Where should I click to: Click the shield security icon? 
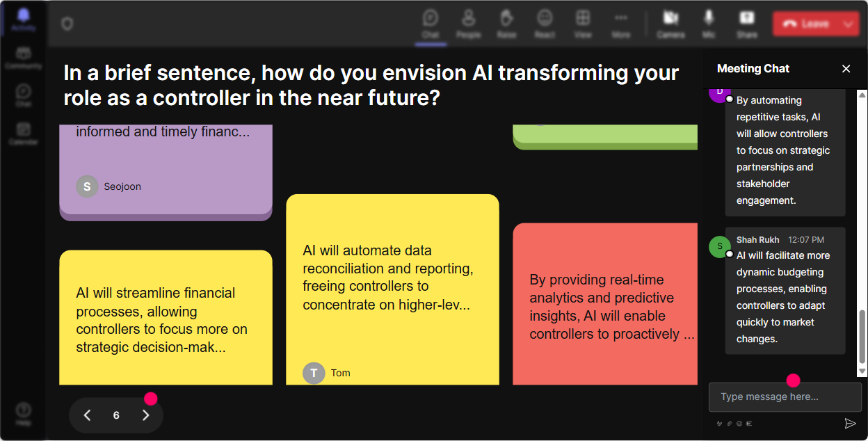(x=67, y=24)
